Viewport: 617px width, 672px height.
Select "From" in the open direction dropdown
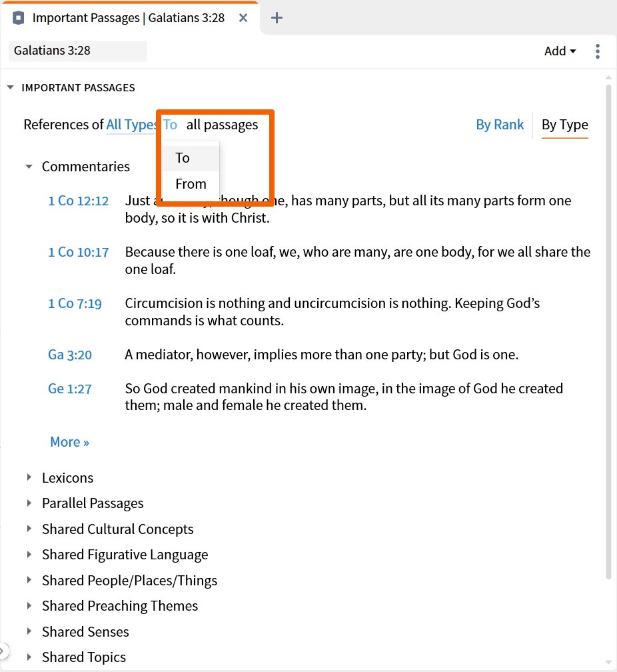(191, 184)
